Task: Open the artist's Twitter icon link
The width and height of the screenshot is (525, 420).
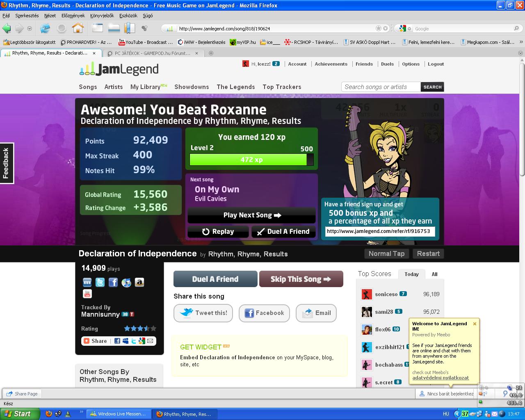Action: pos(100,282)
